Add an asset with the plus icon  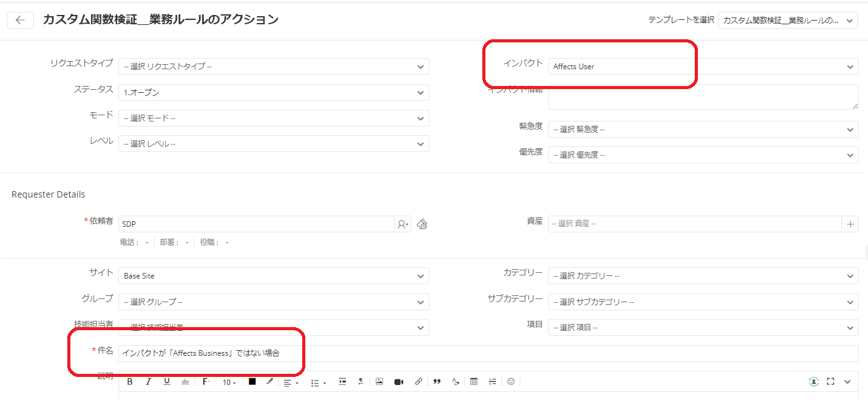tap(850, 224)
